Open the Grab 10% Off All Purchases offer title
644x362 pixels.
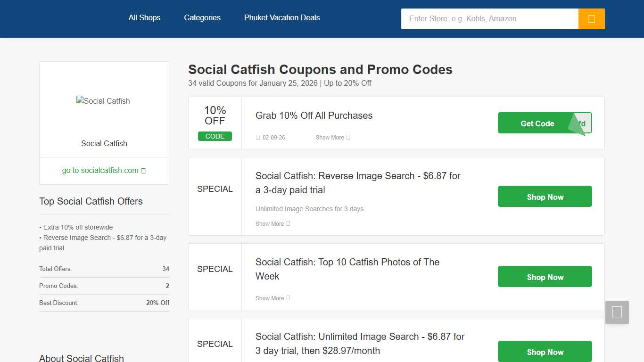314,115
